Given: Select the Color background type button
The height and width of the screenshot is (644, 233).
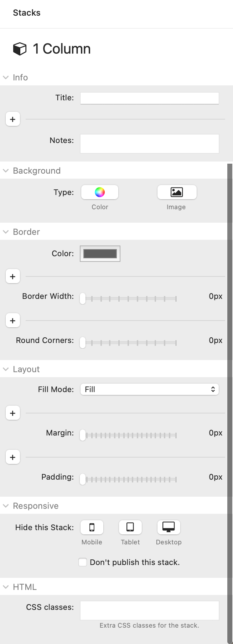Looking at the screenshot, I should coord(100,192).
